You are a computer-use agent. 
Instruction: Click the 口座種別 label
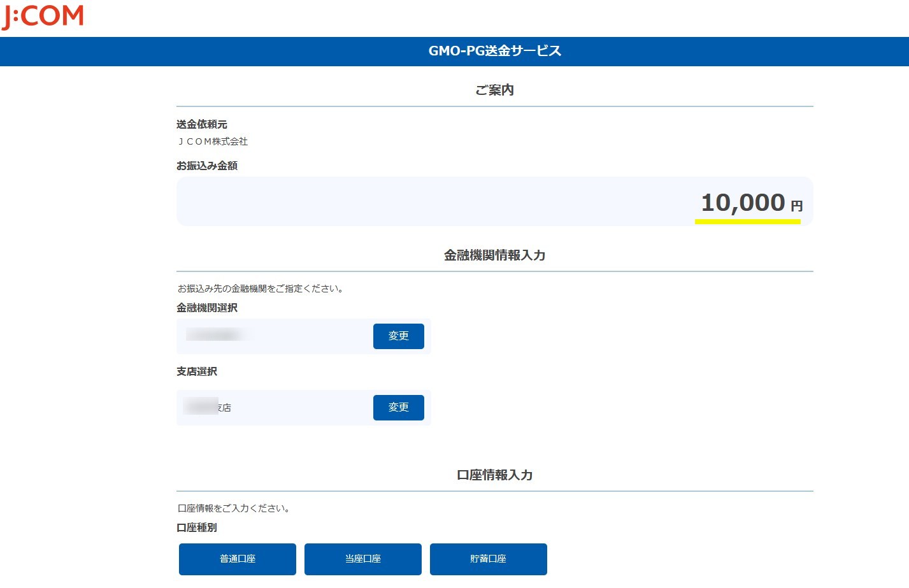[196, 527]
